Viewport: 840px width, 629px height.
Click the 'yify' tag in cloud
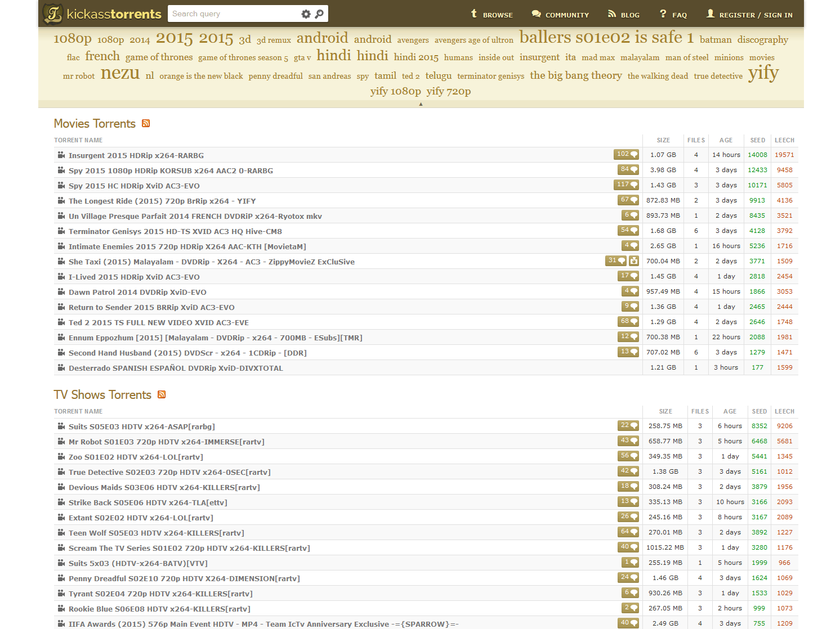coord(763,73)
